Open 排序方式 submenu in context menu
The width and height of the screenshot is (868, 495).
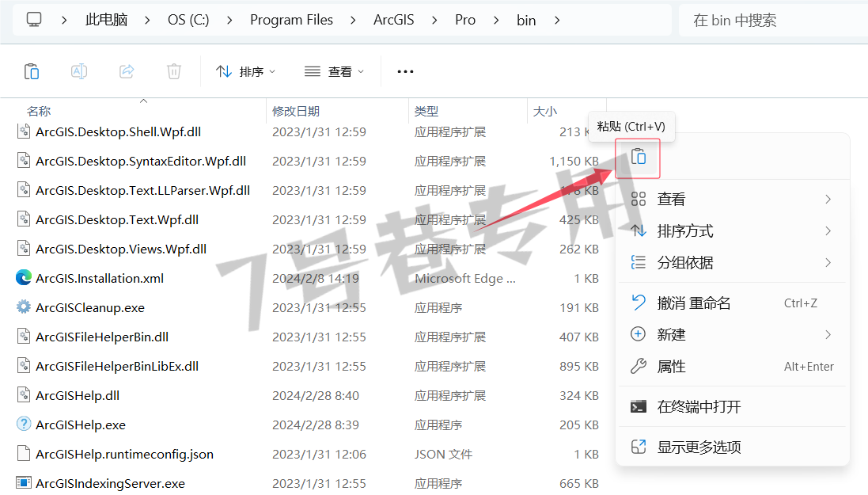[732, 230]
